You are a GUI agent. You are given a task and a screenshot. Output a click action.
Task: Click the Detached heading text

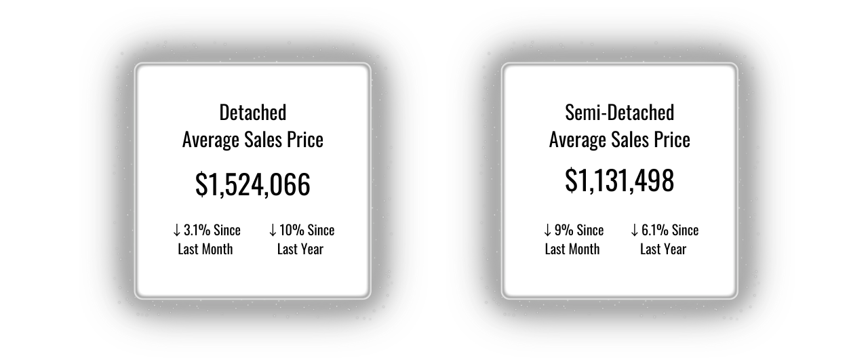coord(252,112)
